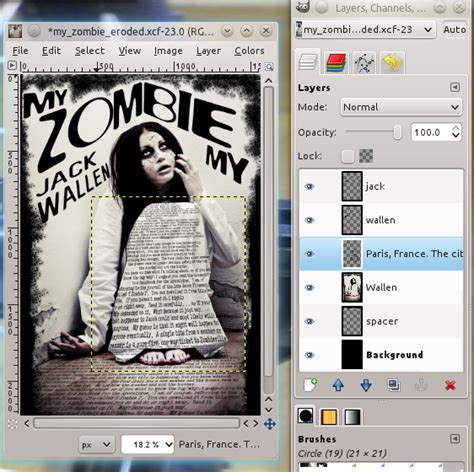Open the Patterns tab icon
The width and height of the screenshot is (474, 472).
pos(328,417)
